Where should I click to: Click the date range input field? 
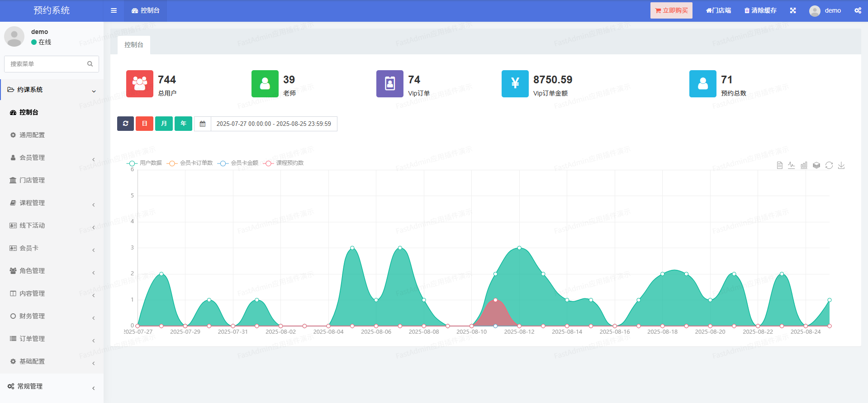pyautogui.click(x=274, y=124)
